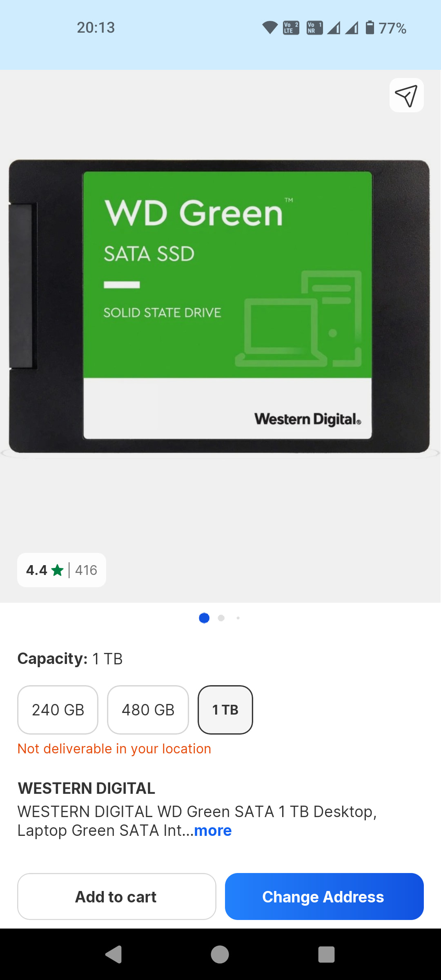
Task: Go to the second image page dot
Action: coord(221,618)
